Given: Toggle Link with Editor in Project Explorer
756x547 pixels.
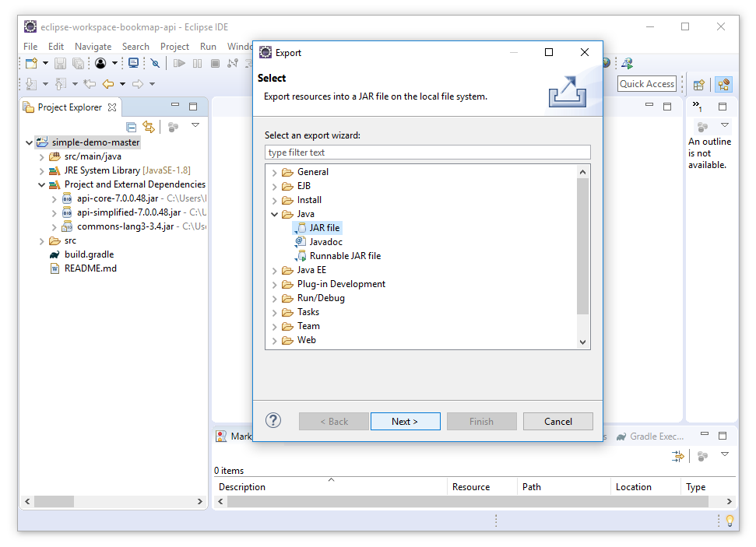Looking at the screenshot, I should pos(149,126).
